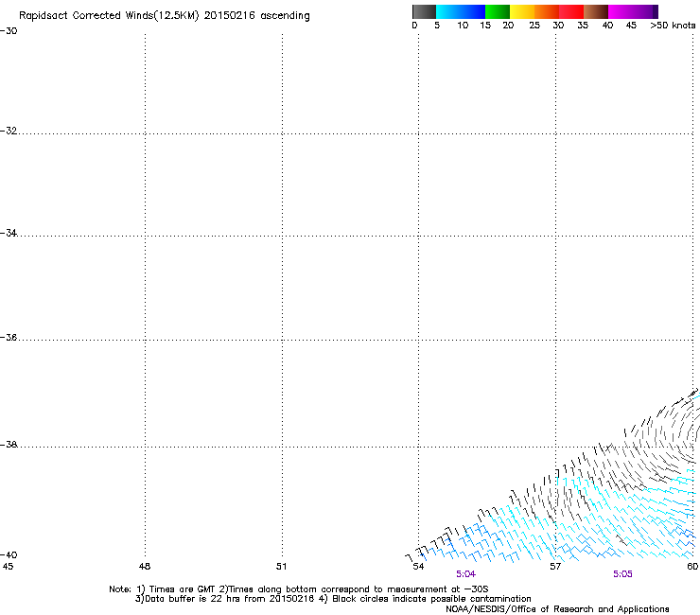This screenshot has height=615, width=700.
Task: Click the '-30' latitude axis label
Action: (x=9, y=31)
